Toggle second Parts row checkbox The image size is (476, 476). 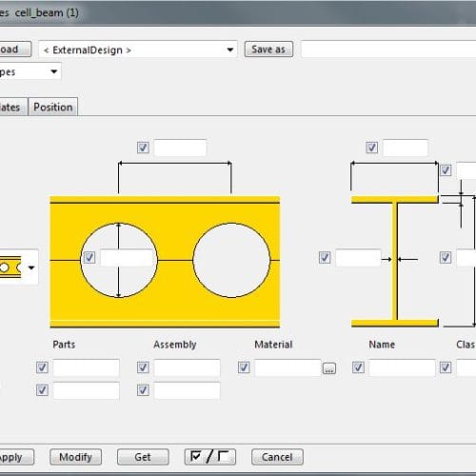(42, 390)
